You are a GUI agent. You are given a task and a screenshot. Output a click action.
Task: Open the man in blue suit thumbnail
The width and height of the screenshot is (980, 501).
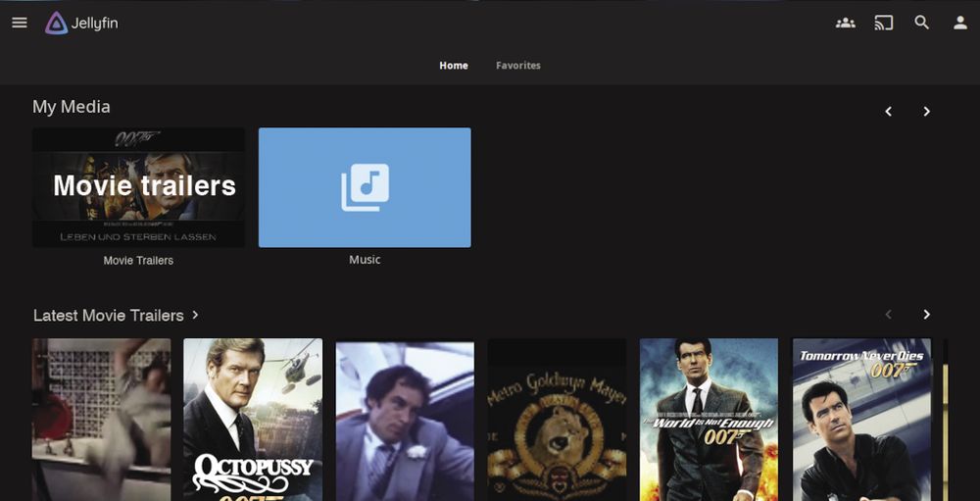click(405, 420)
